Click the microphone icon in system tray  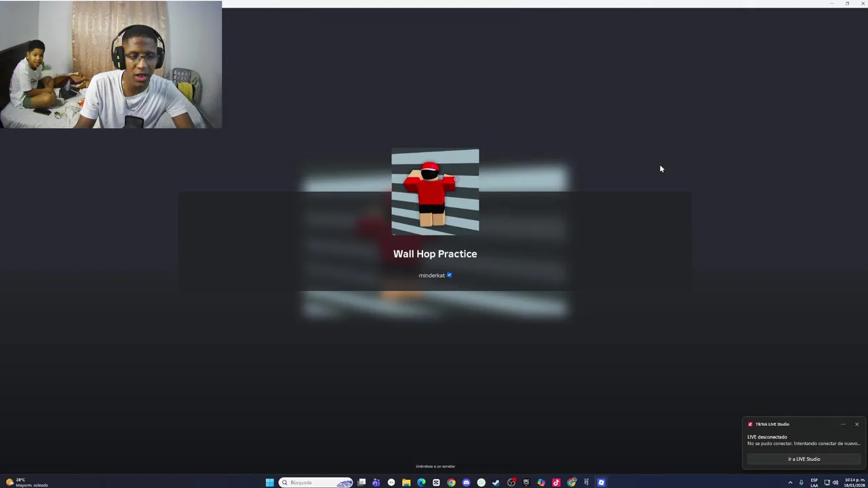801,483
